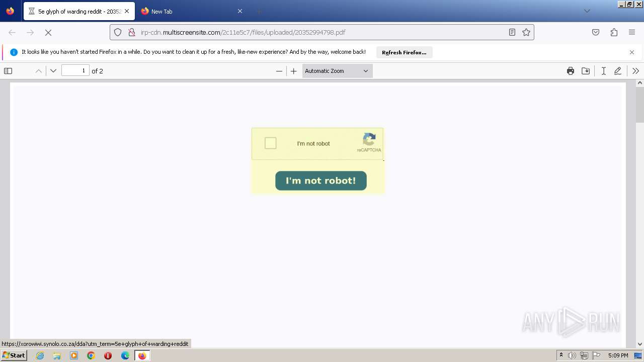Viewport: 644px width, 362px height.
Task: Open the volume tray icon
Action: tap(572, 355)
